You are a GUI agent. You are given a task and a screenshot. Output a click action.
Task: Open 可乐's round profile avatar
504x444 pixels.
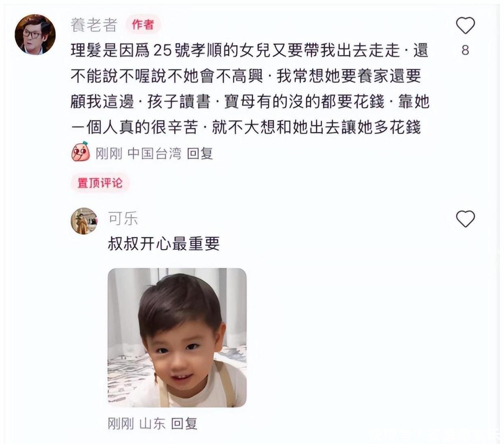coord(84,221)
